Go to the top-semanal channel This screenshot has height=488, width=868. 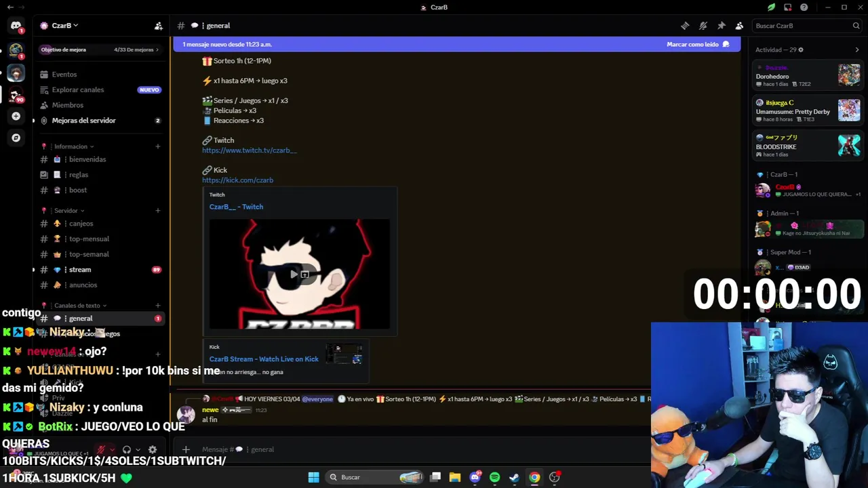tap(100, 254)
